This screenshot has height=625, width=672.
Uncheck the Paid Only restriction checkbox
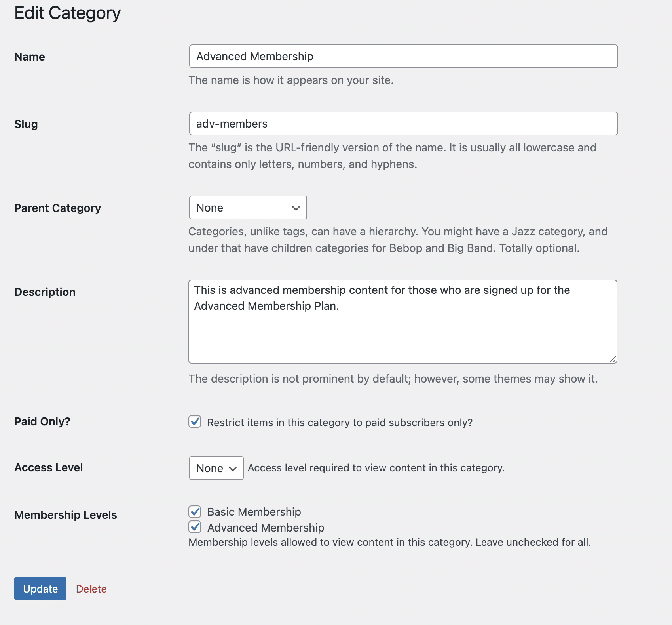point(195,422)
